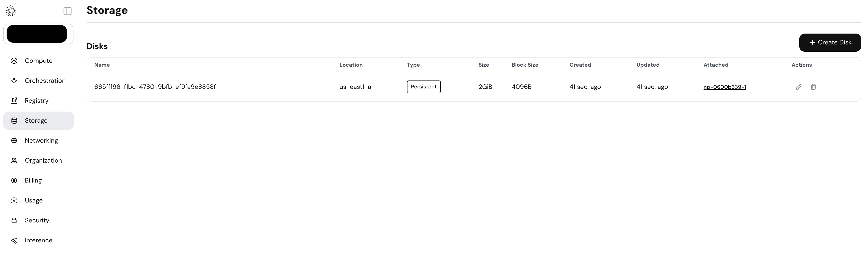Click the Registry icon

coord(14,100)
